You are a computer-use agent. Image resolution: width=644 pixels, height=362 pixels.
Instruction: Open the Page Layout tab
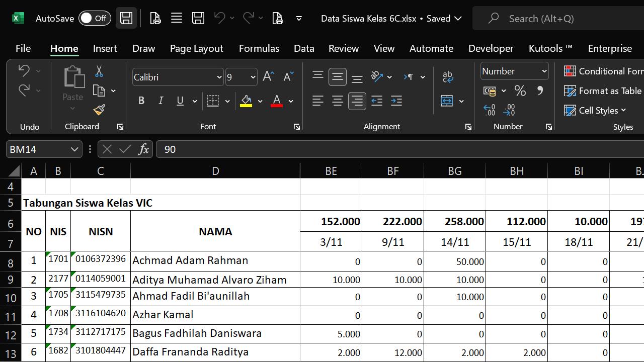(196, 48)
